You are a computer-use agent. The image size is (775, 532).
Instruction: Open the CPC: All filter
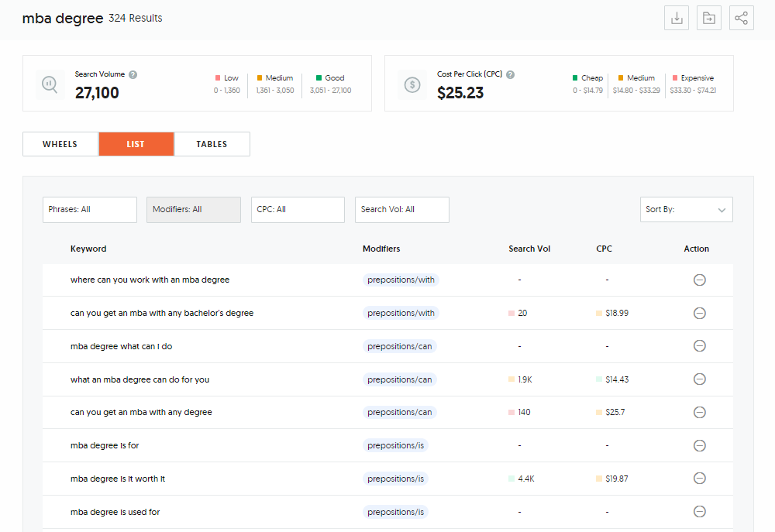pos(298,209)
